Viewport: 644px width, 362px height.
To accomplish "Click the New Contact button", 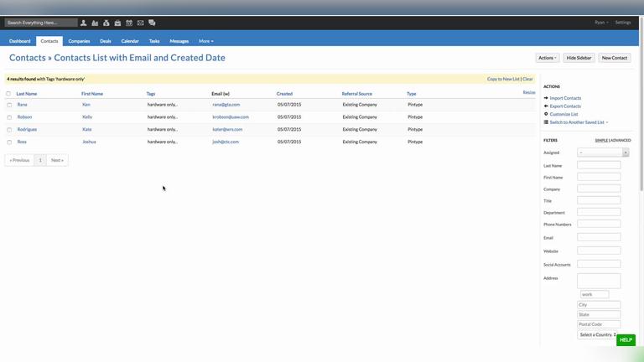I will [x=614, y=58].
